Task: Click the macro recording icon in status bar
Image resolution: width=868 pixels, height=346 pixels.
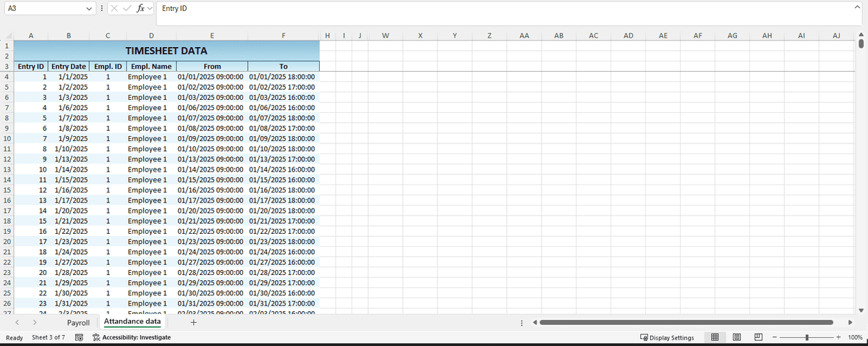Action: [80, 337]
